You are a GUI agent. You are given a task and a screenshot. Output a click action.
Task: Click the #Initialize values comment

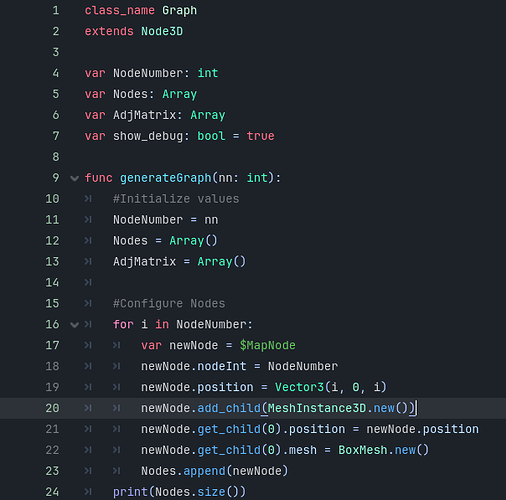(x=176, y=199)
